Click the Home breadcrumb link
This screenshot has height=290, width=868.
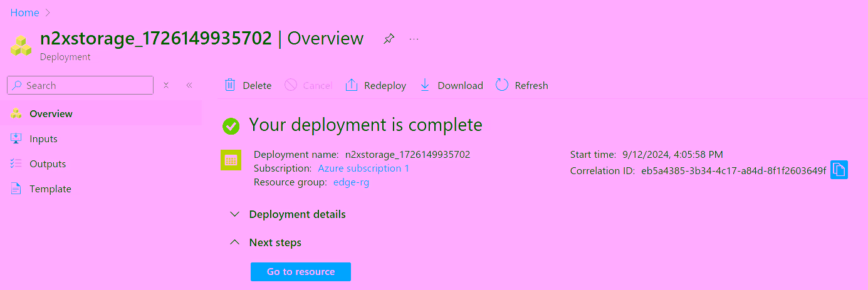[24, 13]
